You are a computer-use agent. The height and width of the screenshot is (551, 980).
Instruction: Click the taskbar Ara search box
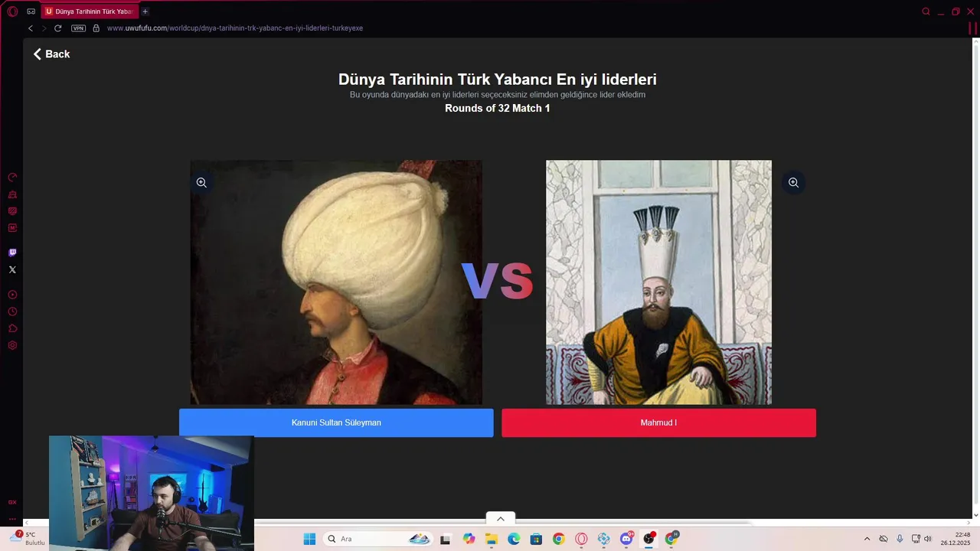coord(378,539)
